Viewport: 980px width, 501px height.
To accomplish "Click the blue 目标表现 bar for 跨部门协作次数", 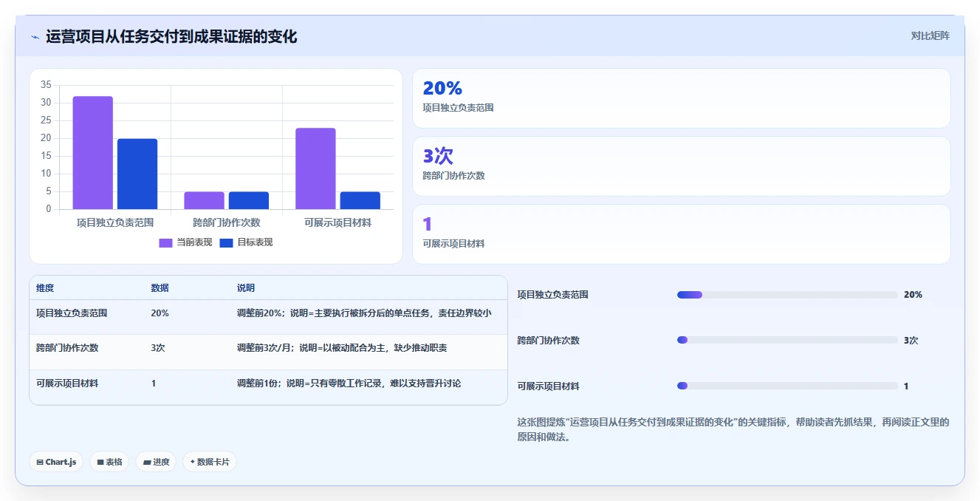I will tap(249, 200).
